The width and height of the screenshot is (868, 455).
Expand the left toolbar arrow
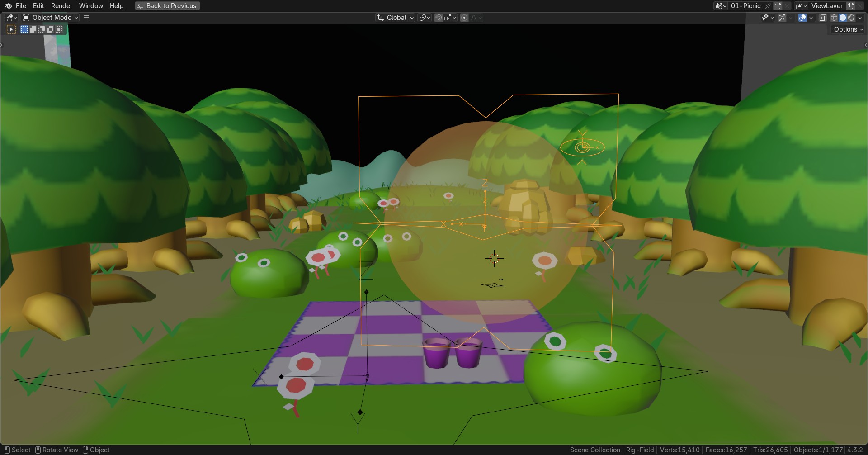[2, 45]
